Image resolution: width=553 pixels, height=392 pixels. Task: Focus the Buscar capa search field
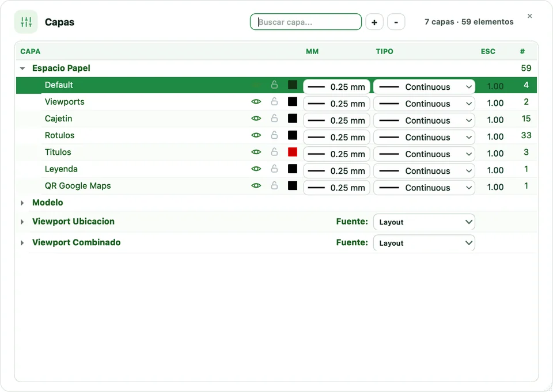306,22
